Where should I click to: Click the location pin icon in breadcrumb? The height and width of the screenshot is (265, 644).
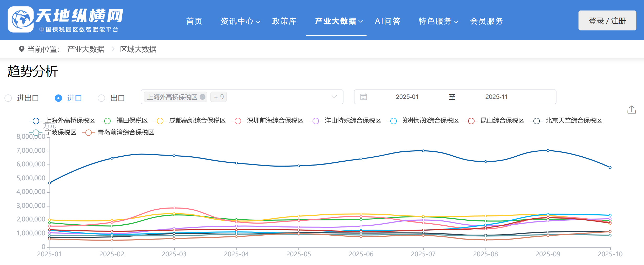22,49
